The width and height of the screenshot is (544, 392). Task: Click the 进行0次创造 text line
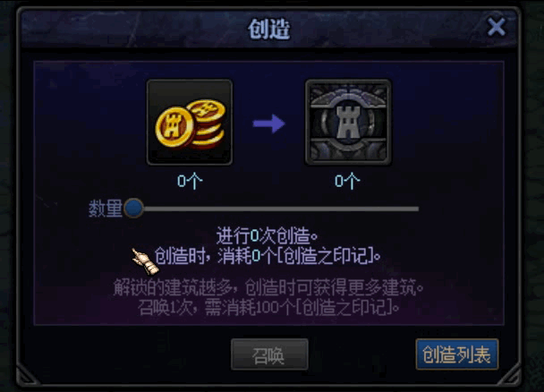[x=267, y=236]
